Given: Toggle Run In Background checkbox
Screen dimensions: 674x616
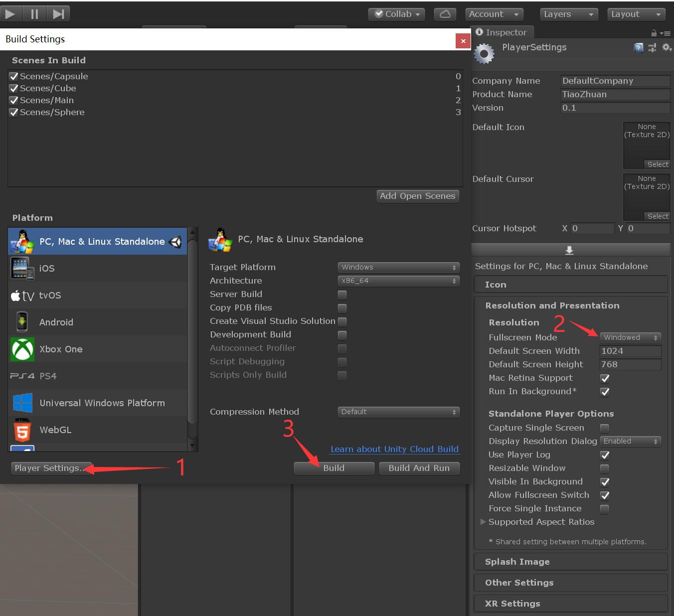Looking at the screenshot, I should click(605, 392).
